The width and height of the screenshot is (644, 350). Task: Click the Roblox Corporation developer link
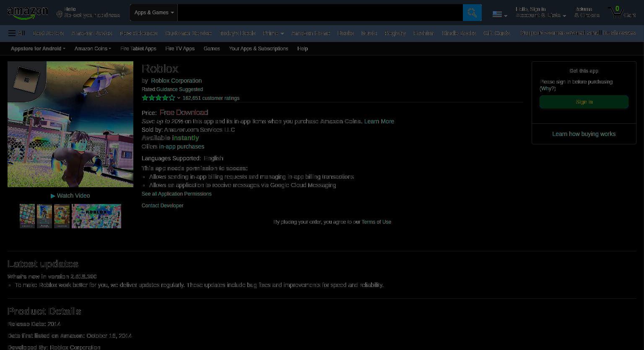pos(177,81)
